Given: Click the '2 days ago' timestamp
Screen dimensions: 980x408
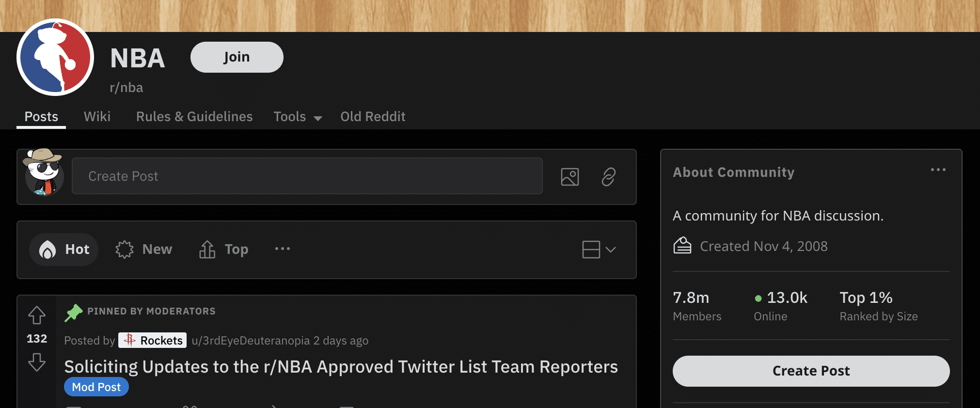Looking at the screenshot, I should (x=341, y=341).
